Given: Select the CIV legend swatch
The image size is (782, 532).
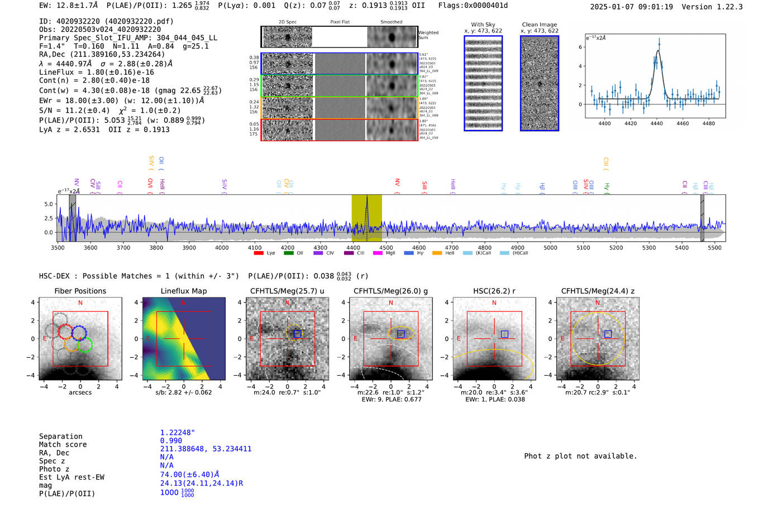Looking at the screenshot, I should [x=318, y=253].
